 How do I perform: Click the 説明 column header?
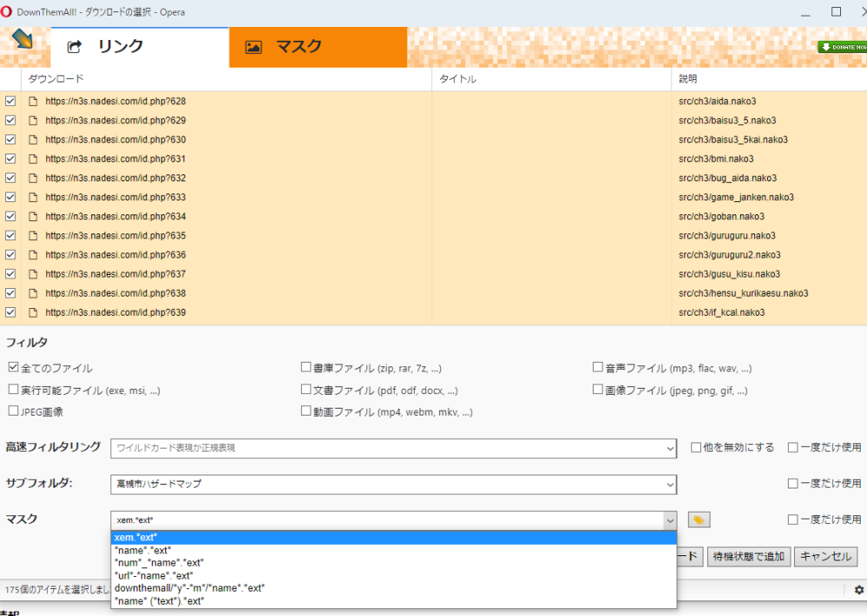(769, 79)
